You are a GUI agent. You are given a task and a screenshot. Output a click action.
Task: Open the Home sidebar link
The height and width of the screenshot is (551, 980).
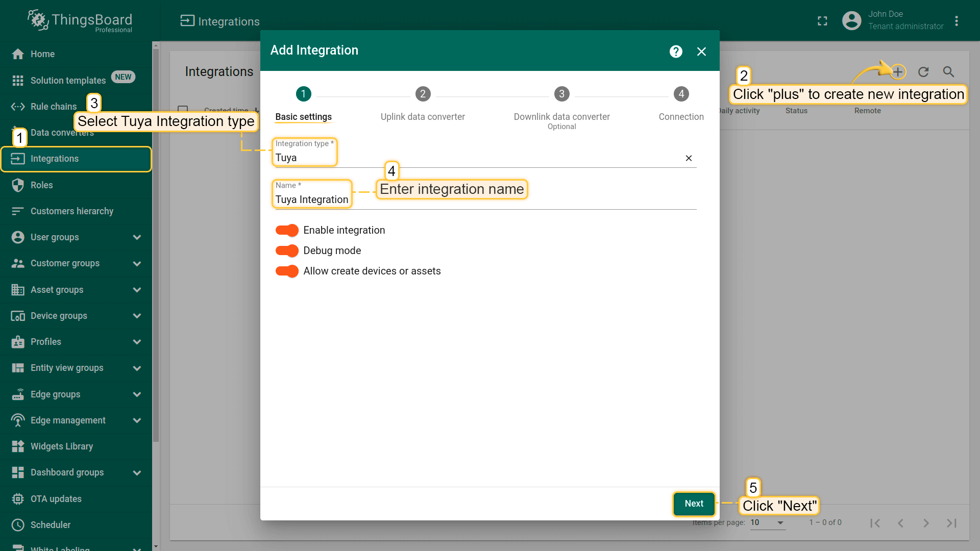coord(42,54)
